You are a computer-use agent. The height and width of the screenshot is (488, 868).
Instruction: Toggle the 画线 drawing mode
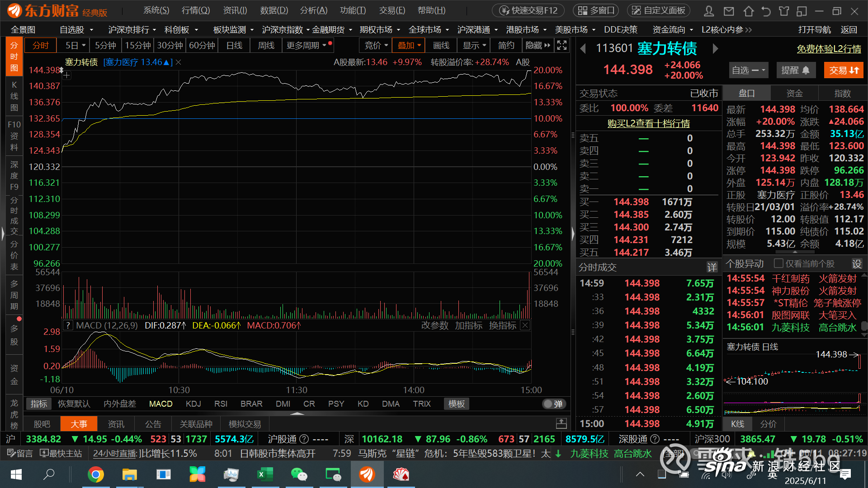tap(441, 46)
